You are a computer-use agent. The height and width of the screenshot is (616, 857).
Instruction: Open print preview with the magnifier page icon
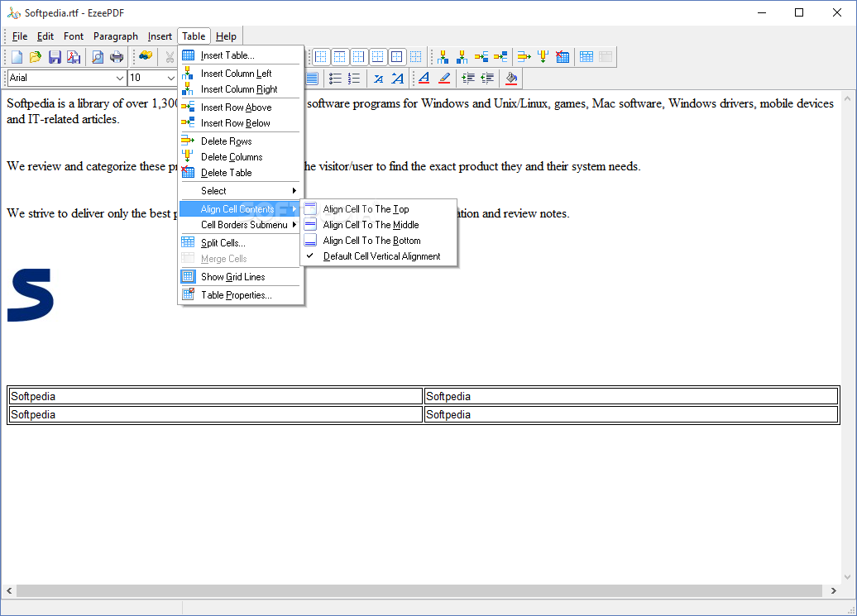(x=98, y=57)
